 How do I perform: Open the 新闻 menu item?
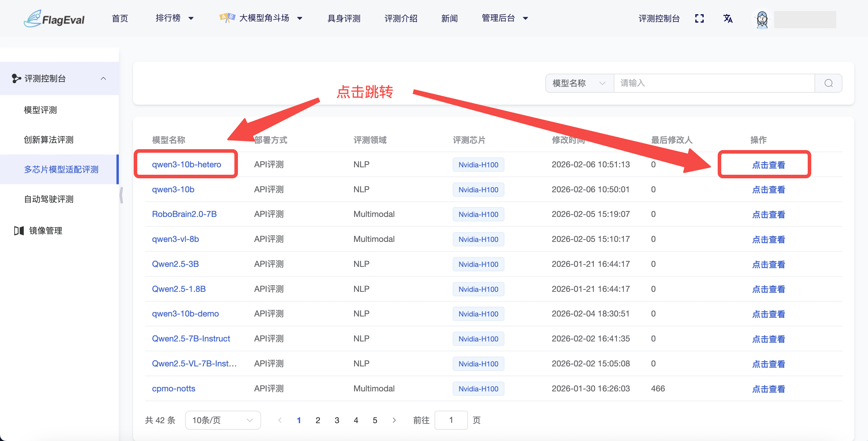[x=450, y=18]
